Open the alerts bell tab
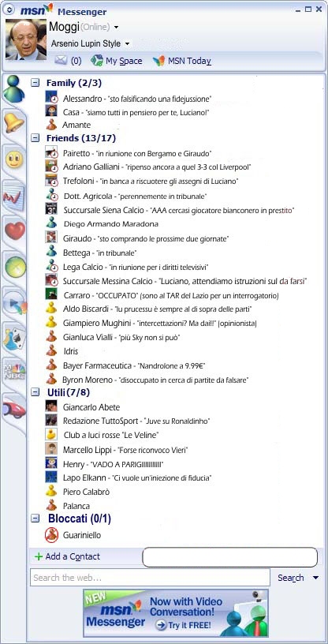Viewport: 328px width, 644px height. 14,123
